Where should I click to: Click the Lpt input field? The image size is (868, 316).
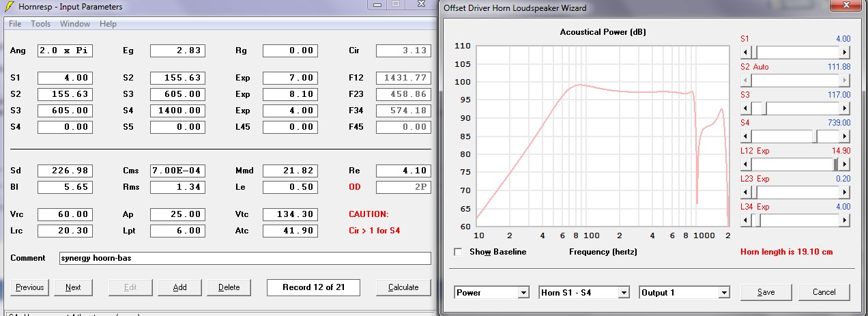177,231
